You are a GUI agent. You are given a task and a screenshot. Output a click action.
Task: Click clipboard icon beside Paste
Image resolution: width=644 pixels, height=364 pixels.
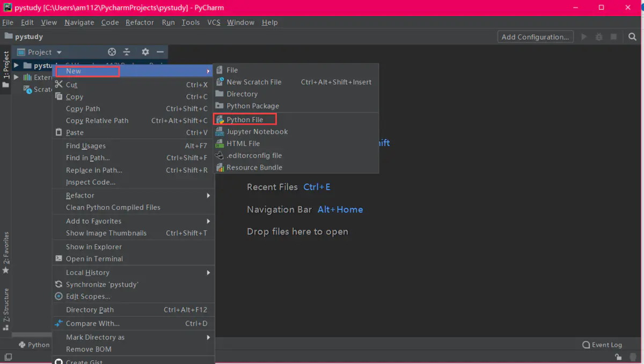[59, 132]
